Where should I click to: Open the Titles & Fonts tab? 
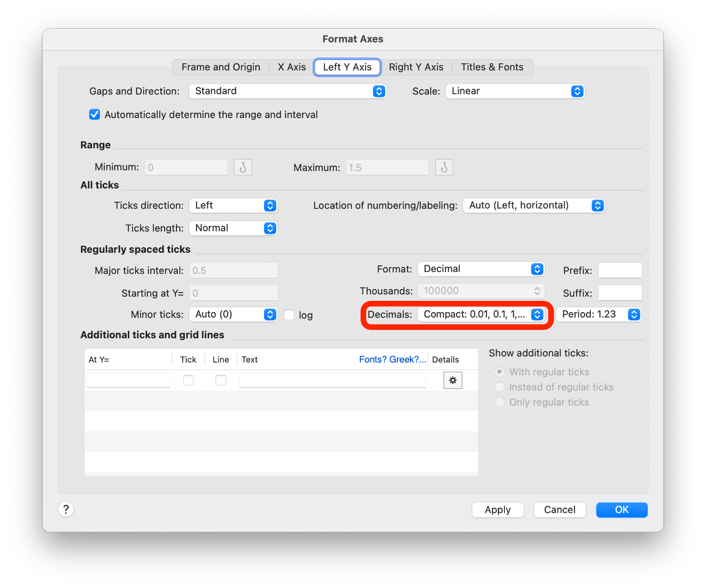[492, 67]
